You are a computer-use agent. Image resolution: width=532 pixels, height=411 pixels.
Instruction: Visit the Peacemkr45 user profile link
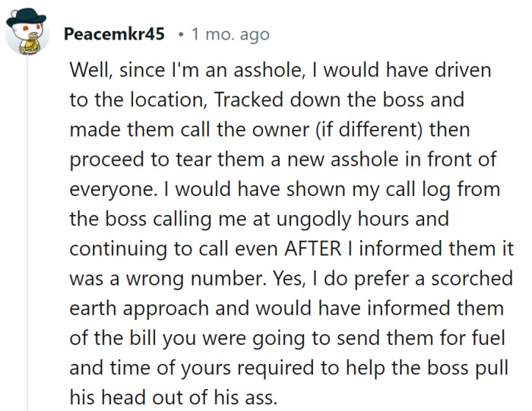[114, 34]
